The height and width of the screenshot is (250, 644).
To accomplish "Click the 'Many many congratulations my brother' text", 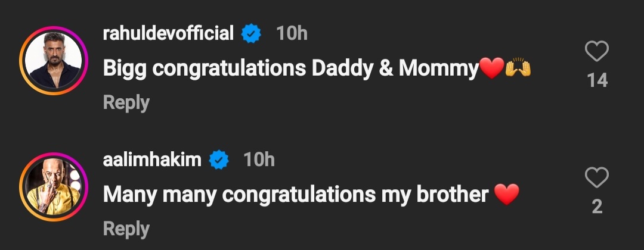I will 296,195.
